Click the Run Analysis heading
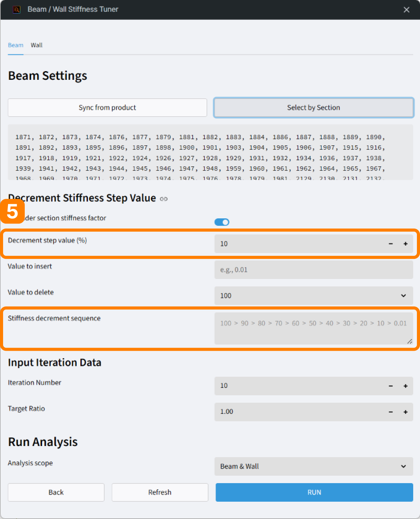This screenshot has height=519, width=420. (43, 442)
